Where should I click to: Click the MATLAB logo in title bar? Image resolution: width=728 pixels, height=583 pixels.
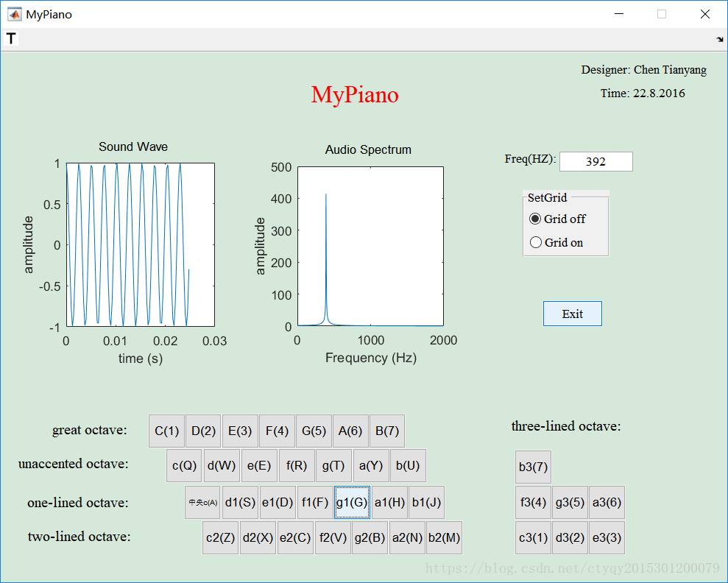[x=14, y=15]
